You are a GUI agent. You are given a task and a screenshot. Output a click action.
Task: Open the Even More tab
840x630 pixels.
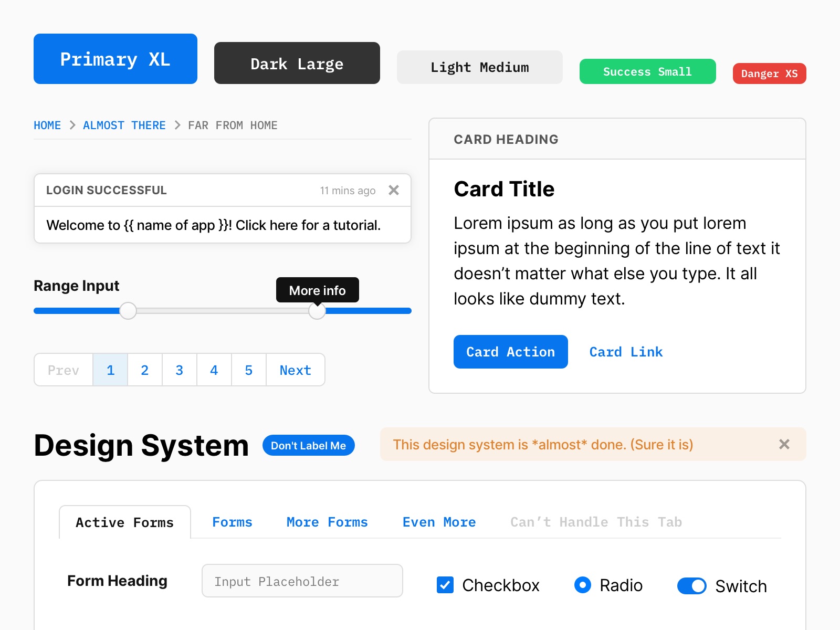(x=439, y=522)
